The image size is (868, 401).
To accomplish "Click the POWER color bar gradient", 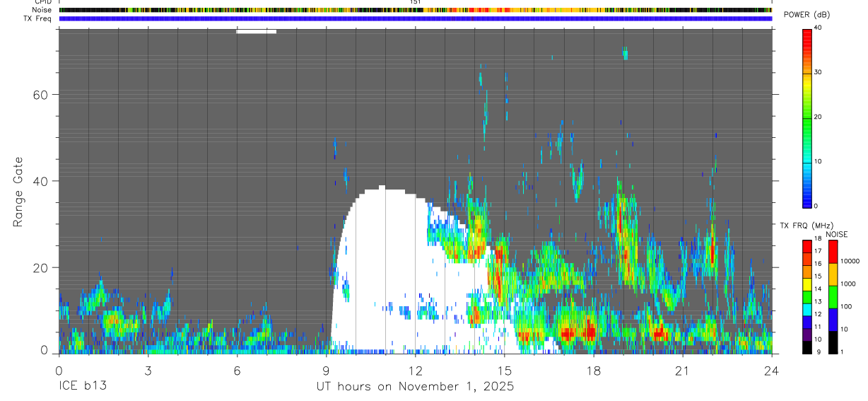I will pyautogui.click(x=807, y=117).
